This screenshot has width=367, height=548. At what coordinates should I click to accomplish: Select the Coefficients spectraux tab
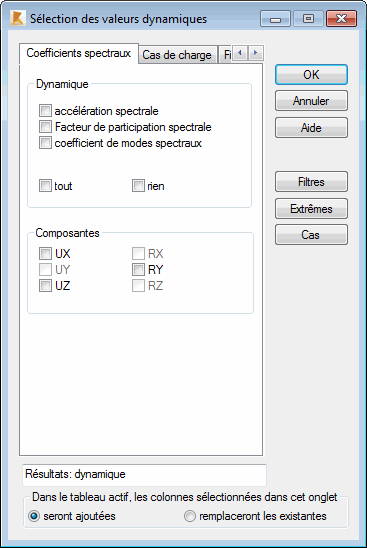click(x=79, y=53)
